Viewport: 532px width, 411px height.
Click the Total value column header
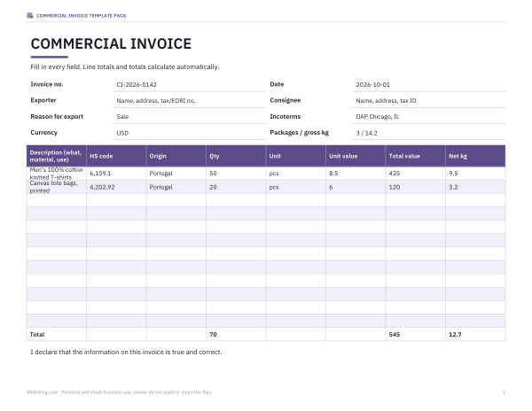point(416,156)
